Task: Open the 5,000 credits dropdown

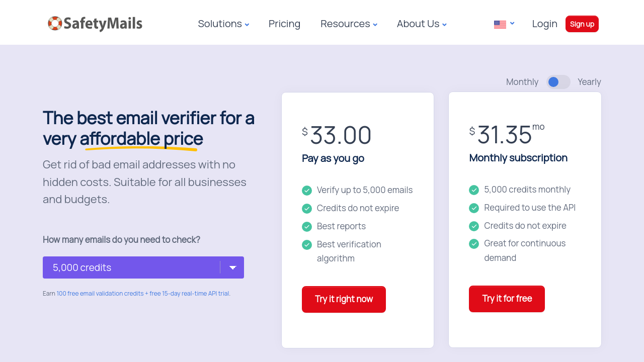Action: pos(143,267)
